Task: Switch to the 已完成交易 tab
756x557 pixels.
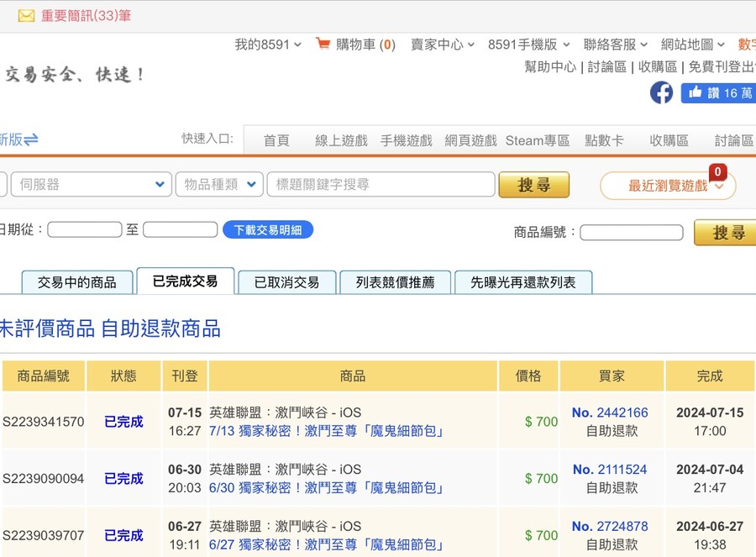Action: tap(186, 281)
